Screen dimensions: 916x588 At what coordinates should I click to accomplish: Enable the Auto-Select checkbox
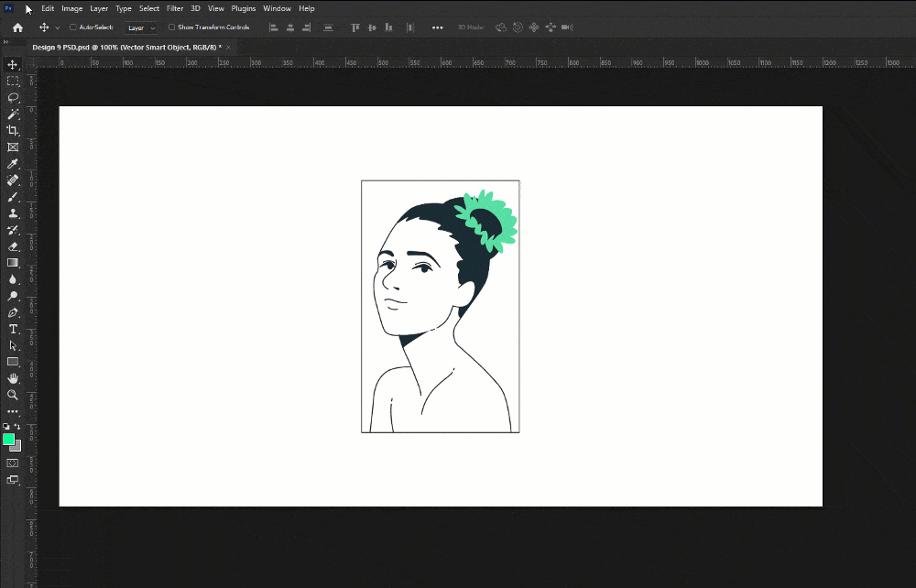click(x=73, y=27)
